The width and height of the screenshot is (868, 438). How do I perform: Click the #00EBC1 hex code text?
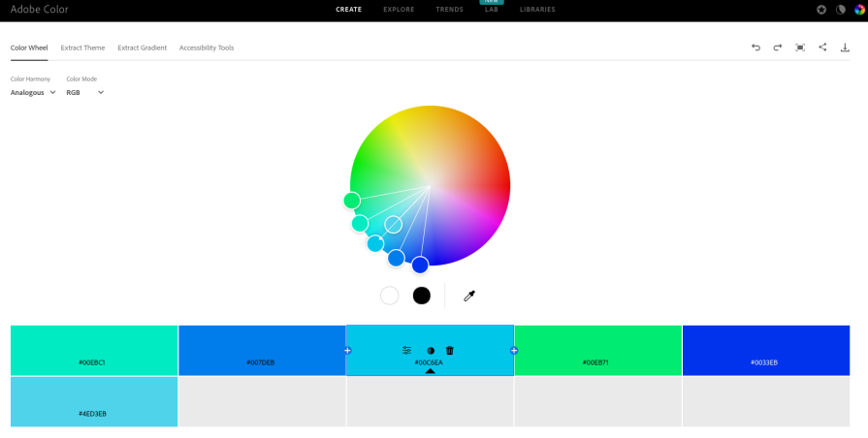coord(92,362)
